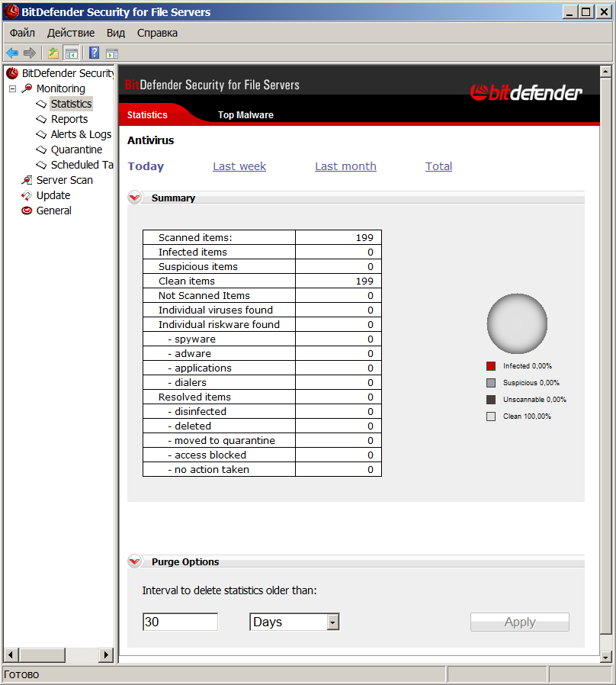Click the Reports node icon
616x685 pixels.
point(41,119)
